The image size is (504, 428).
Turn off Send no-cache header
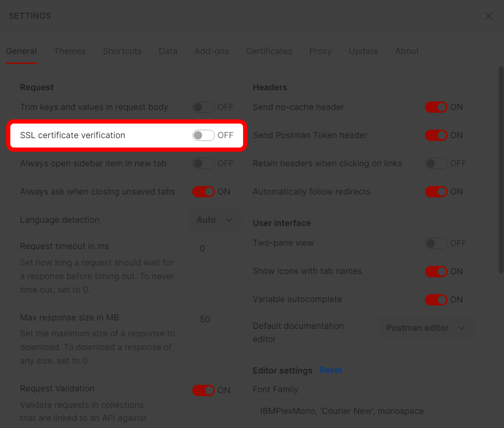coord(436,107)
